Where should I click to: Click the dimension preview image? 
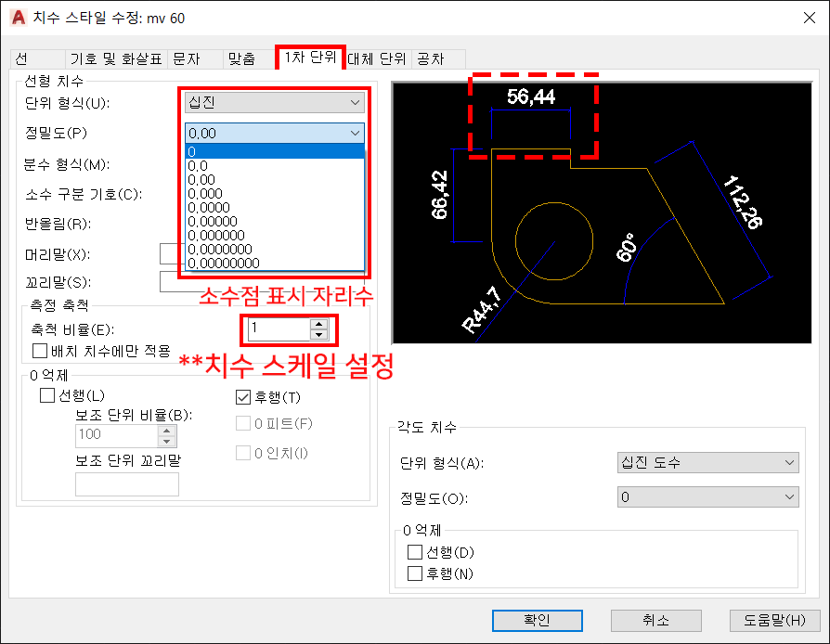(602, 213)
